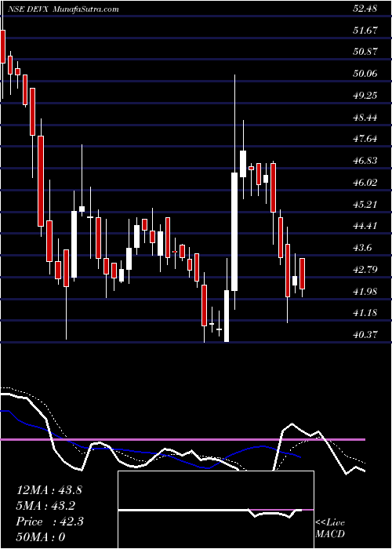Click the 48.44 price axis label
392x549 pixels.
point(365,117)
